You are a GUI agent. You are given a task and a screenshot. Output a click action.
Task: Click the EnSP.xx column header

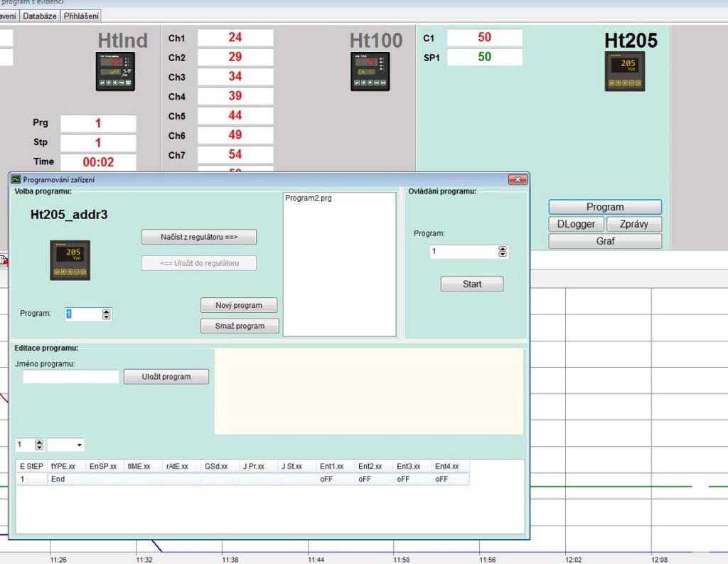pos(105,466)
